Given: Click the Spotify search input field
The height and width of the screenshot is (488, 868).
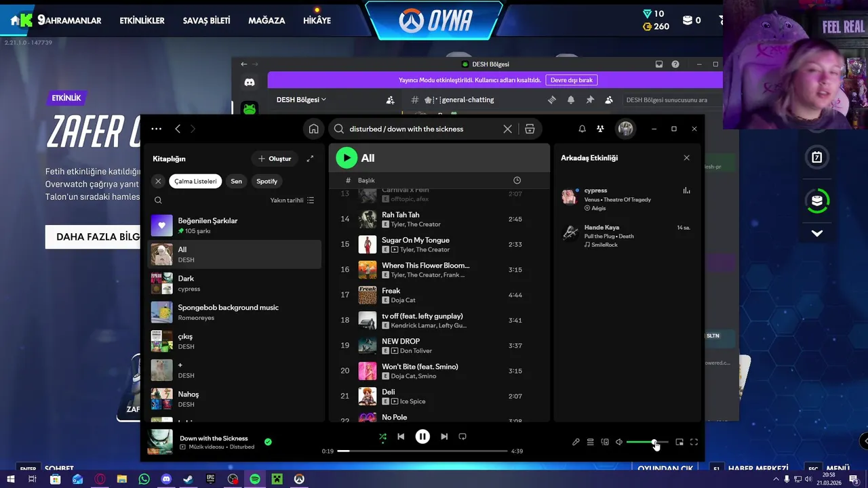Looking at the screenshot, I should click(424, 129).
